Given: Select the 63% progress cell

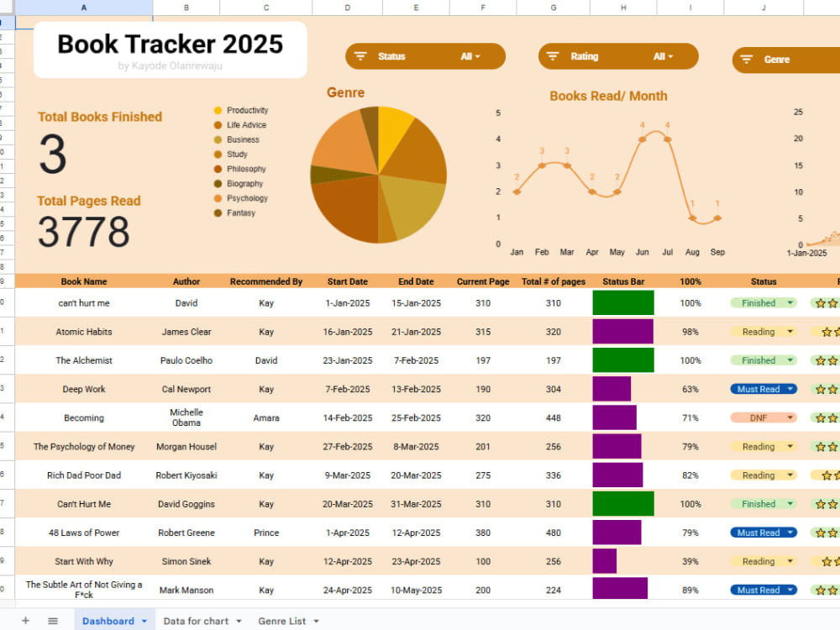Looking at the screenshot, I should click(690, 389).
